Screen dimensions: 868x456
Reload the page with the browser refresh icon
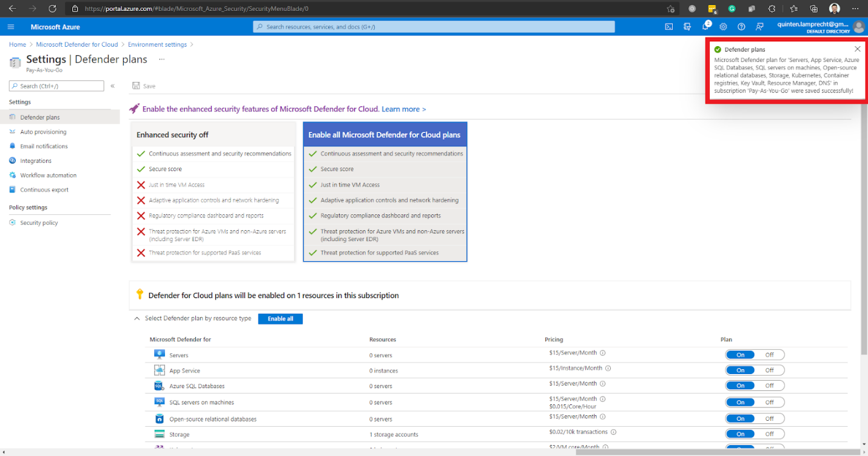pyautogui.click(x=52, y=9)
